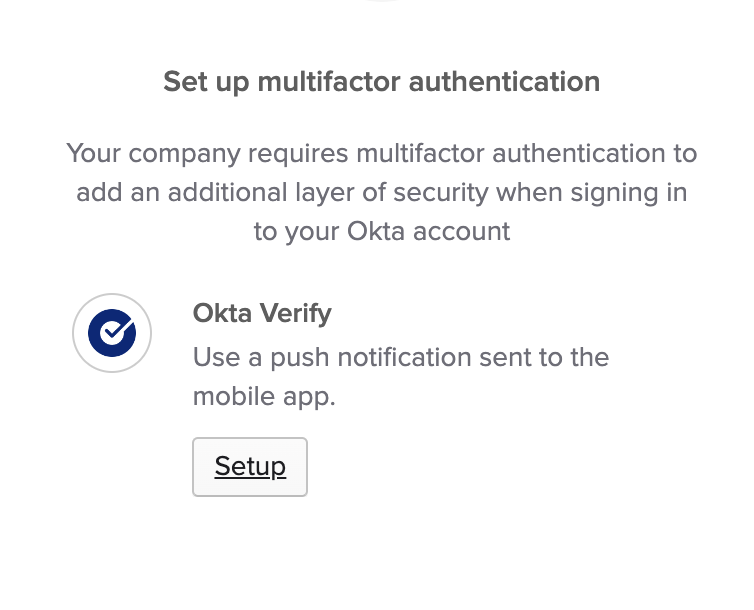Click the Okta Verify factor title
754x610 pixels.
pyautogui.click(x=262, y=314)
